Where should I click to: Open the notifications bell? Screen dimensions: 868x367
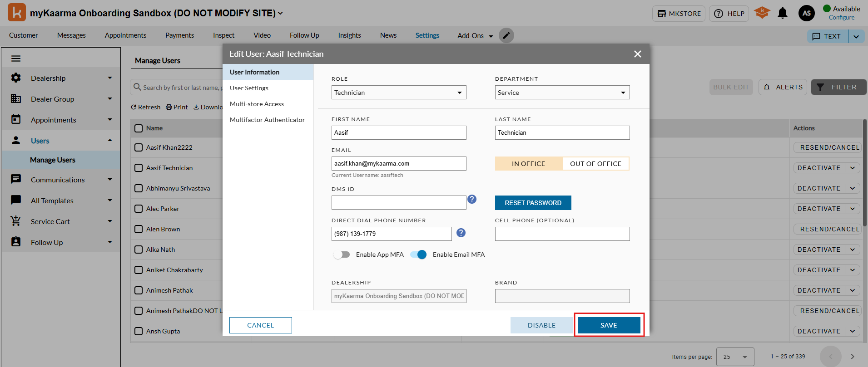783,13
